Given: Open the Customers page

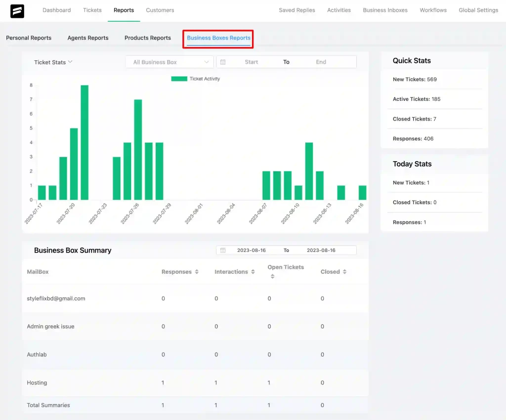Looking at the screenshot, I should click(160, 10).
